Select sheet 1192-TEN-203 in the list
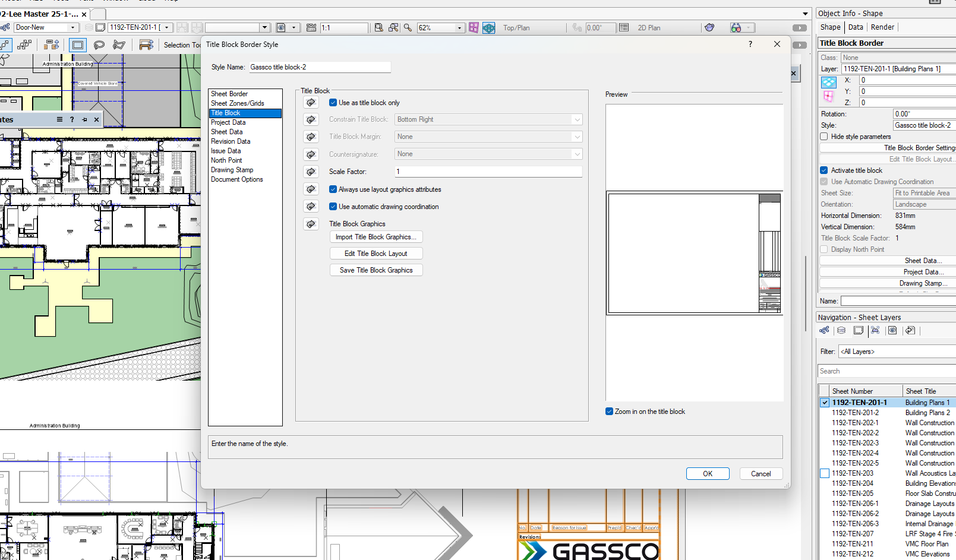The height and width of the screenshot is (560, 956). 853,473
